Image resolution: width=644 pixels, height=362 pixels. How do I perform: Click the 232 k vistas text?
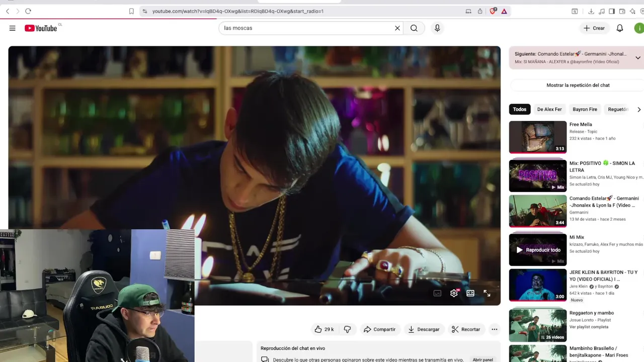[580, 139]
